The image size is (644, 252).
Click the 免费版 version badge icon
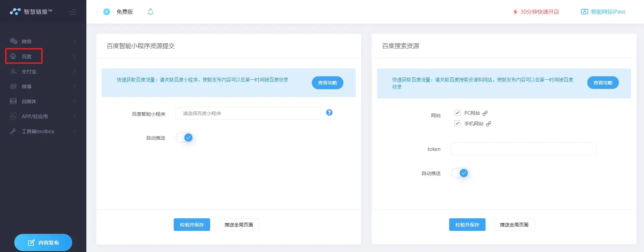(106, 12)
